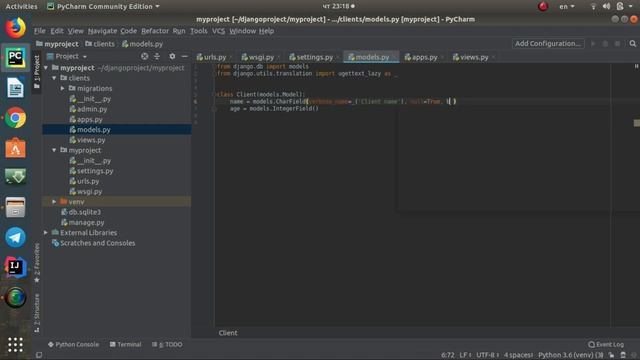The height and width of the screenshot is (360, 640).
Task: Click the Client breadcrumb below editor
Action: (x=228, y=333)
